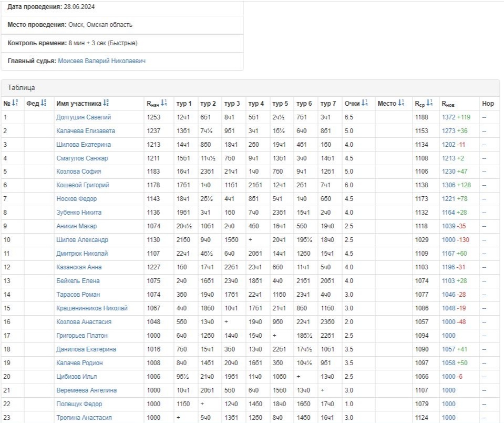Select Кошевой Григорий participant link
This screenshot has width=504, height=423.
click(x=83, y=185)
